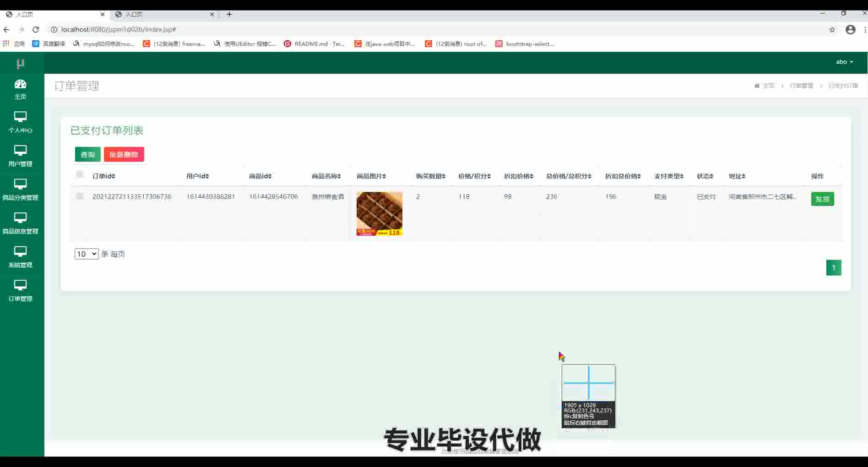This screenshot has width=868, height=467.
Task: Click the browser address bar URL
Action: (119, 29)
